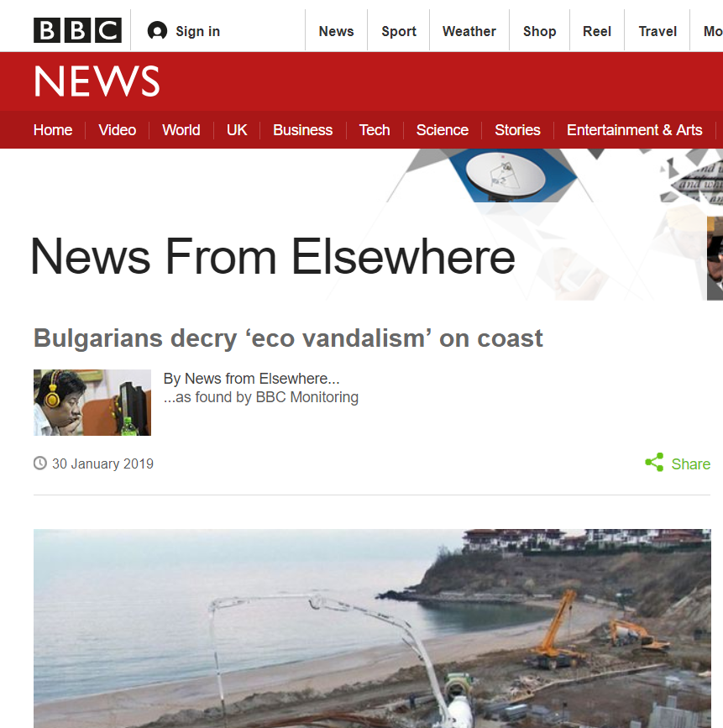This screenshot has height=728, width=723.
Task: Switch to the Video news tab
Action: click(x=117, y=130)
